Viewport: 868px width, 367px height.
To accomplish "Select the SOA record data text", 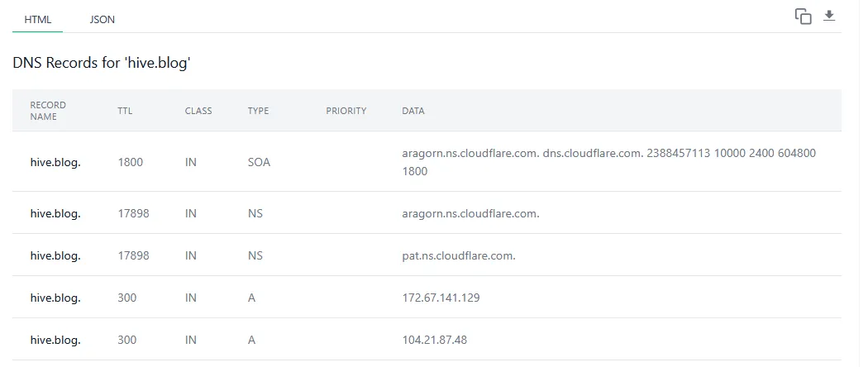I will (609, 162).
